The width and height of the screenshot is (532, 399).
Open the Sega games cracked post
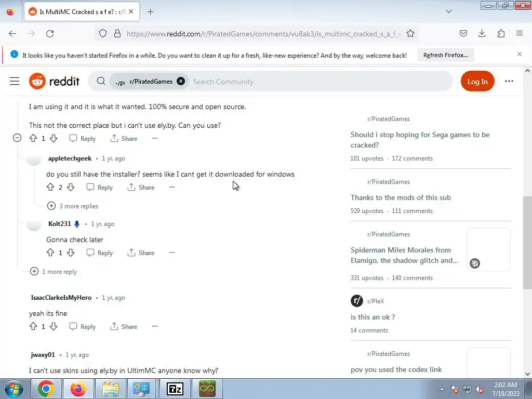pyautogui.click(x=420, y=140)
